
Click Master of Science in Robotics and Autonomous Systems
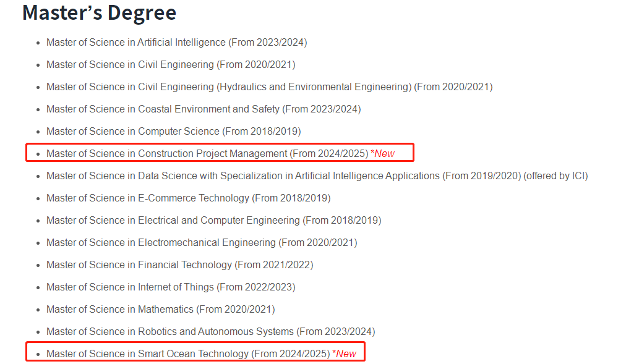(170, 332)
